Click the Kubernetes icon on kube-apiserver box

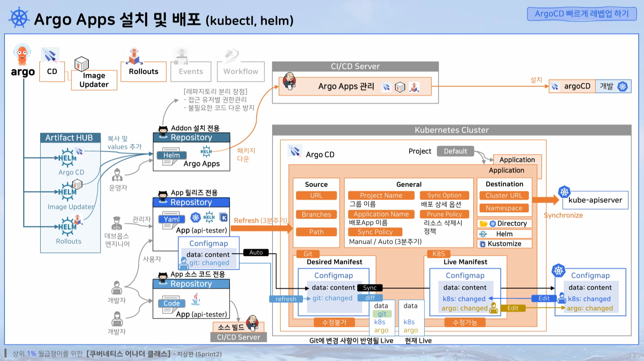[x=565, y=192]
